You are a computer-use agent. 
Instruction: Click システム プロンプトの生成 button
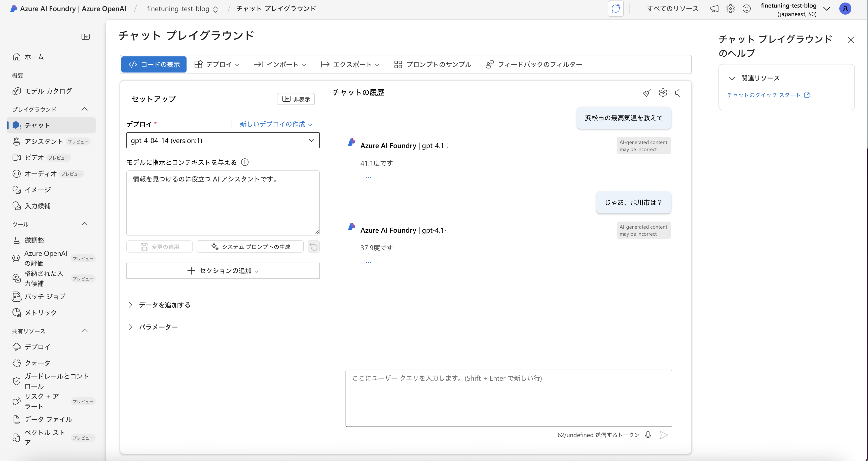[x=250, y=247]
